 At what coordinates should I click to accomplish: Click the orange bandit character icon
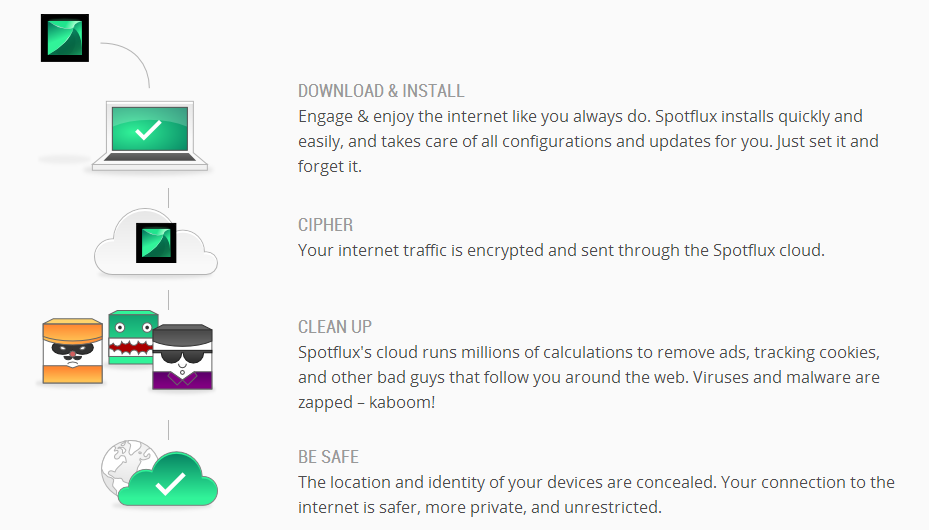[73, 351]
